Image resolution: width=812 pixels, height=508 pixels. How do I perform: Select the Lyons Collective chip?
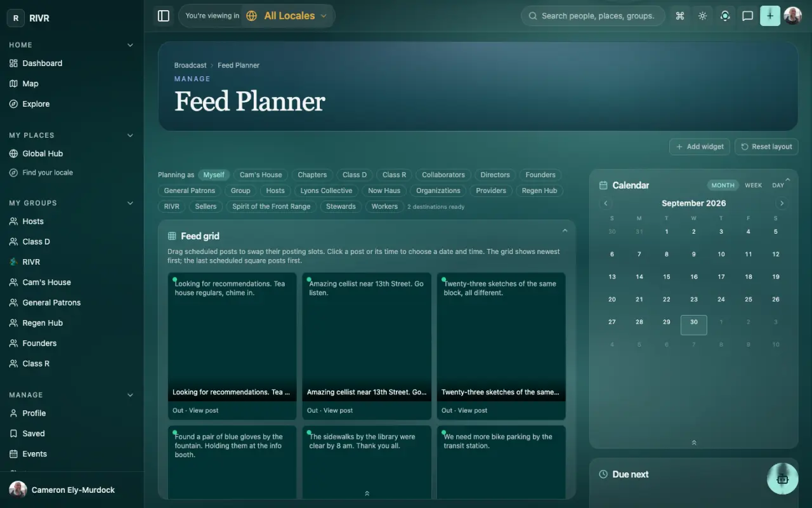pos(326,190)
